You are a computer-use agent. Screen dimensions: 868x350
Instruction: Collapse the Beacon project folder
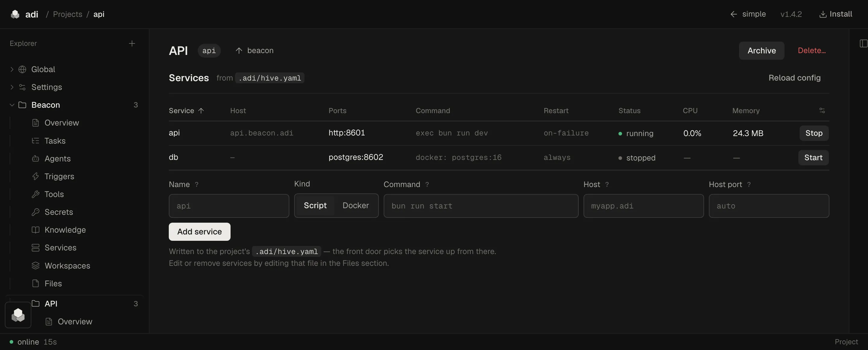[12, 105]
